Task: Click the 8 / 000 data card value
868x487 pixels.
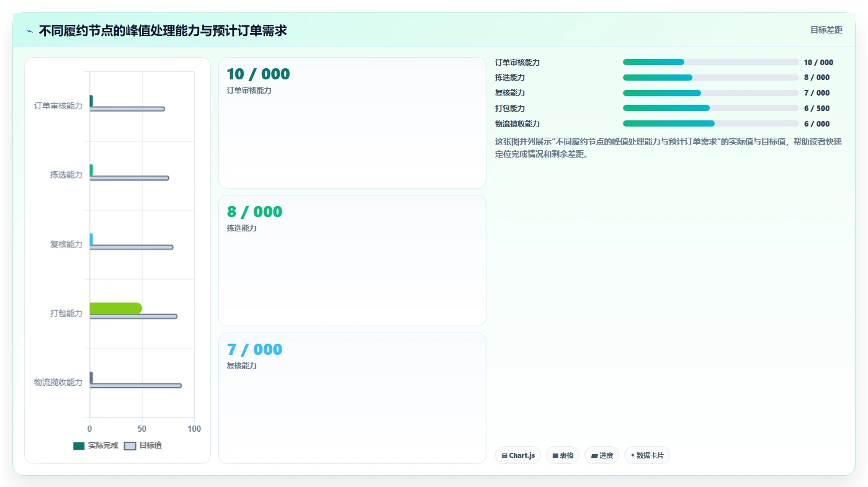Action: [x=254, y=212]
